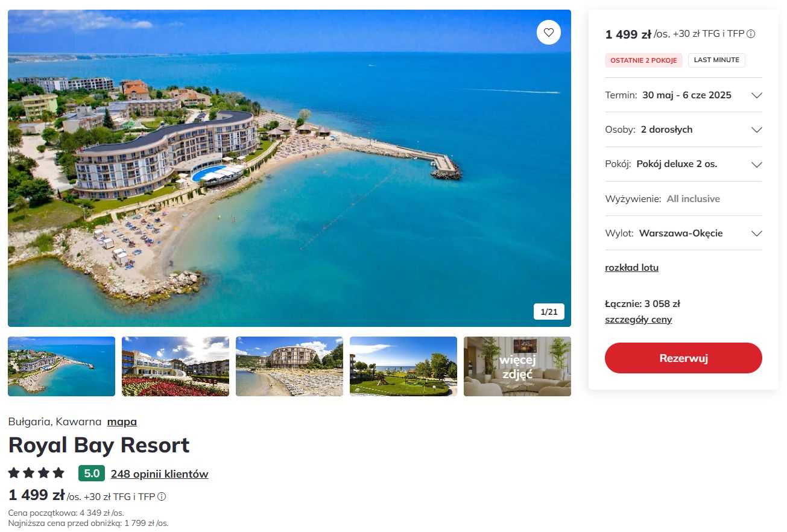Select the flower garden hotel thumbnail
The height and width of the screenshot is (532, 787).
click(x=175, y=366)
